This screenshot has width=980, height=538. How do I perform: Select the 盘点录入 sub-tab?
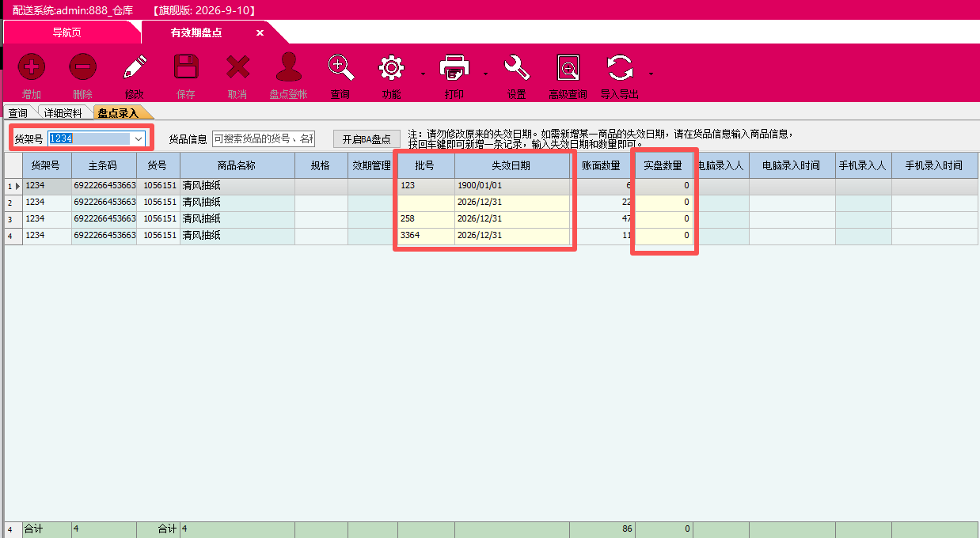tap(119, 113)
